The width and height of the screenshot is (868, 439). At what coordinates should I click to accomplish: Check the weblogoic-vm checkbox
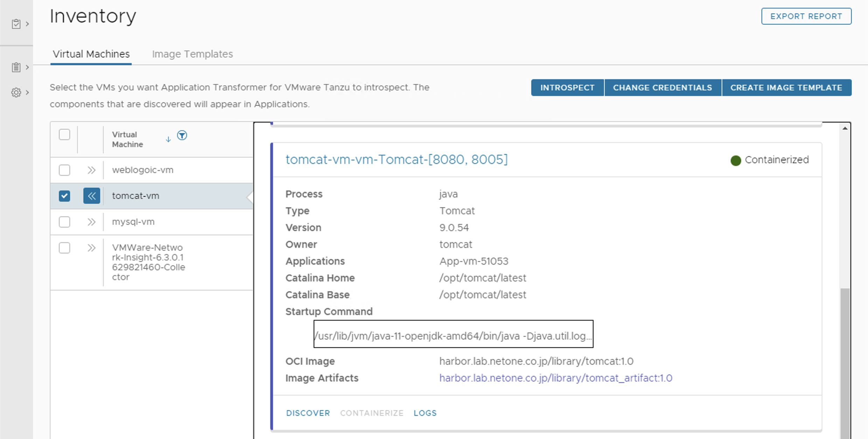[x=64, y=170]
